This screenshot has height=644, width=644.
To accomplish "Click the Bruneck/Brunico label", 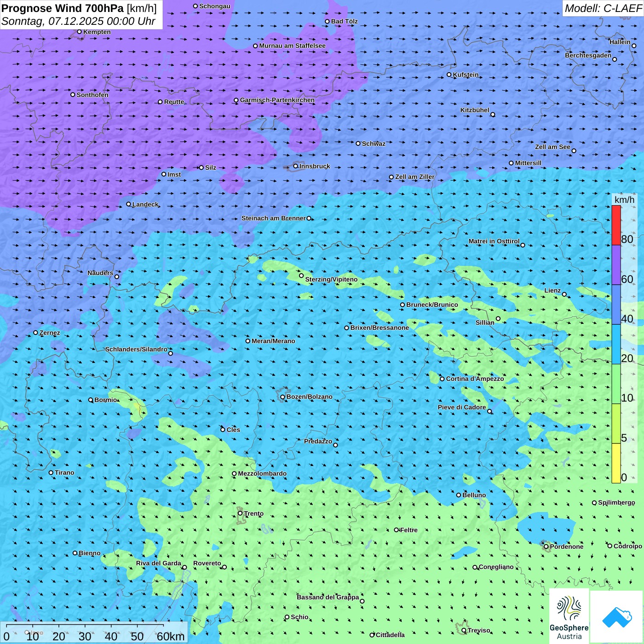I will [432, 305].
